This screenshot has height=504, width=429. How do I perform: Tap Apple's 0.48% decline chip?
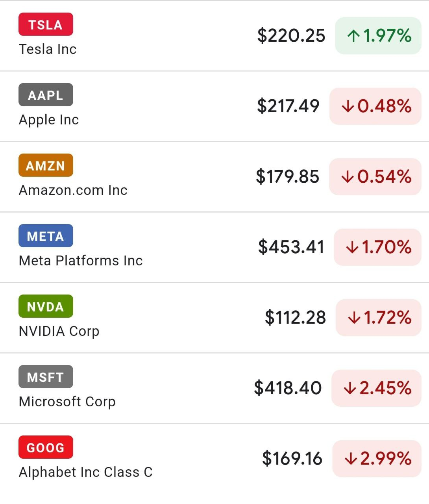375,106
